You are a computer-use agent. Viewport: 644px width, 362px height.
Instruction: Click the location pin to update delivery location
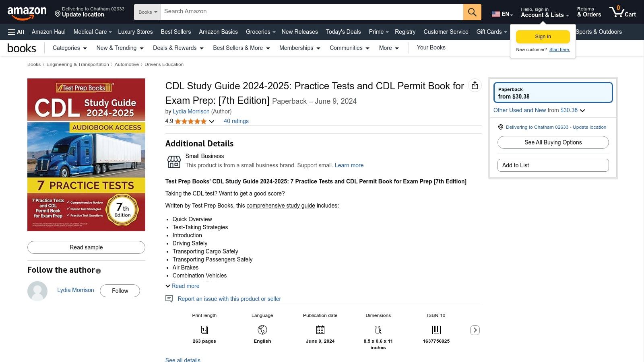tap(58, 14)
